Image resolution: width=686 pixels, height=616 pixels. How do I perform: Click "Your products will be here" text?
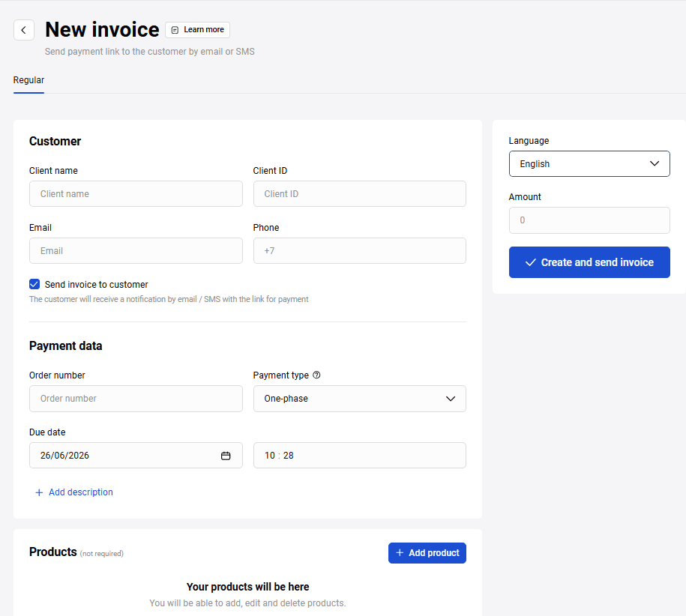coord(247,586)
